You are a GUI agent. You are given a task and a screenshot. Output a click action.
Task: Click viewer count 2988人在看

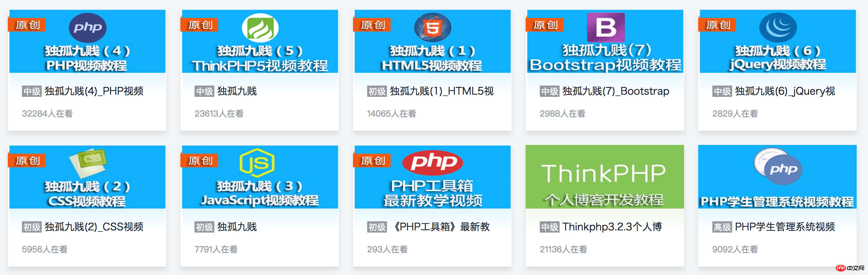tap(562, 114)
